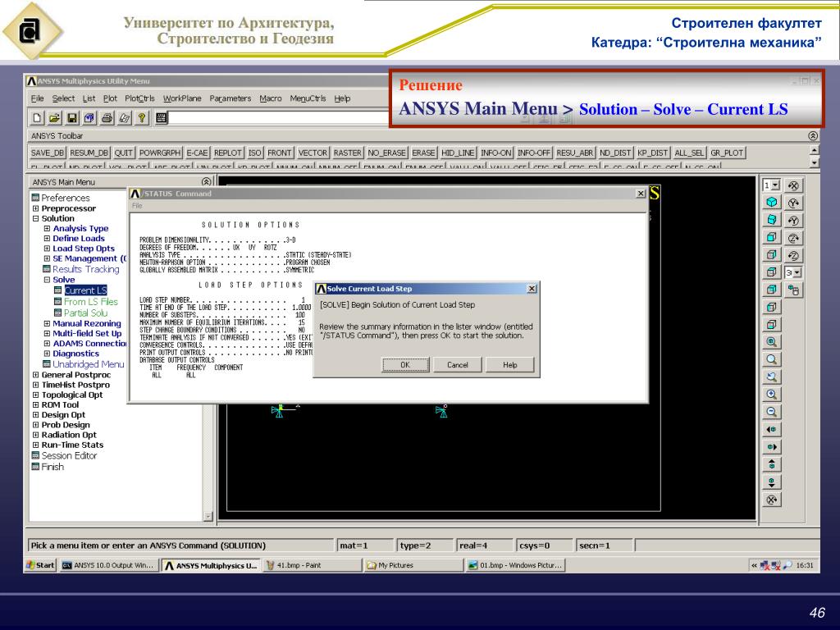Viewport: 840px width, 630px height.
Task: Click OK in Solve Current Load Step dialog
Action: click(x=405, y=365)
